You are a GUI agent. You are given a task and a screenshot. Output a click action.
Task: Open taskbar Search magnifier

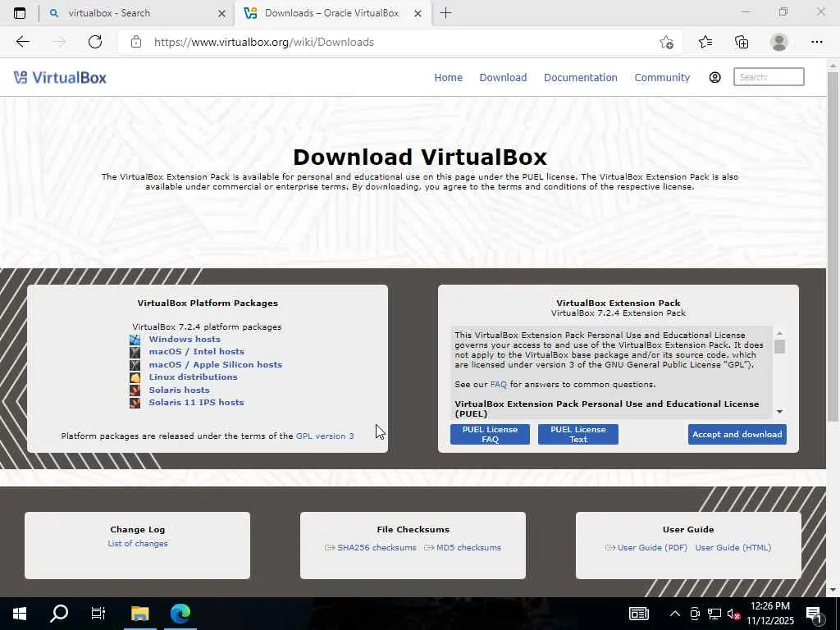(59, 614)
